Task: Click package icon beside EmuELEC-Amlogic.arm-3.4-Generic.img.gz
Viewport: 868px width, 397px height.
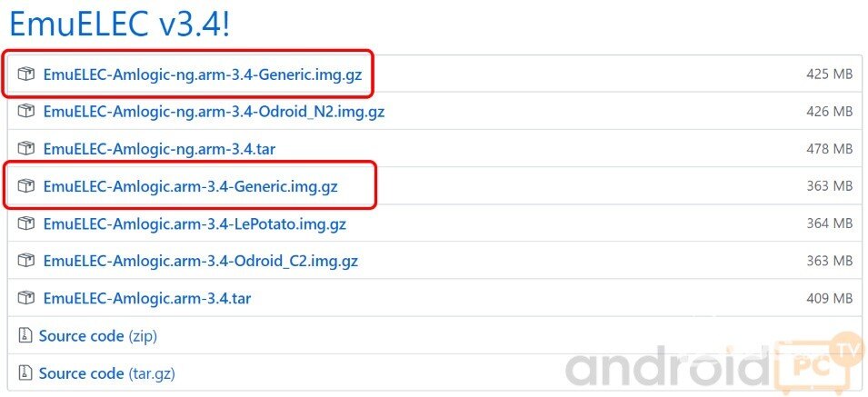Action: (x=25, y=186)
